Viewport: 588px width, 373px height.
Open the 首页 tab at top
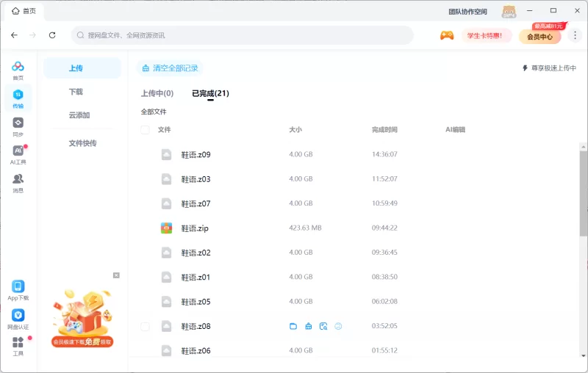click(x=24, y=11)
